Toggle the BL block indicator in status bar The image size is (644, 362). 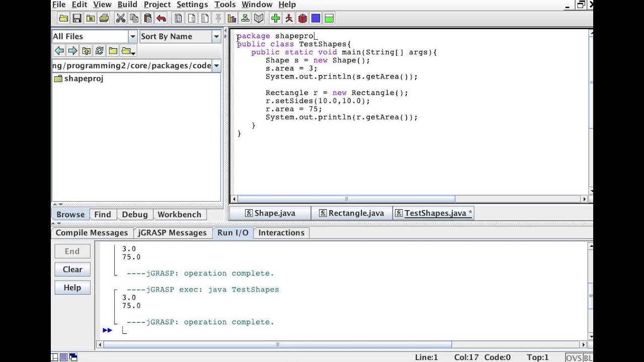click(x=588, y=357)
